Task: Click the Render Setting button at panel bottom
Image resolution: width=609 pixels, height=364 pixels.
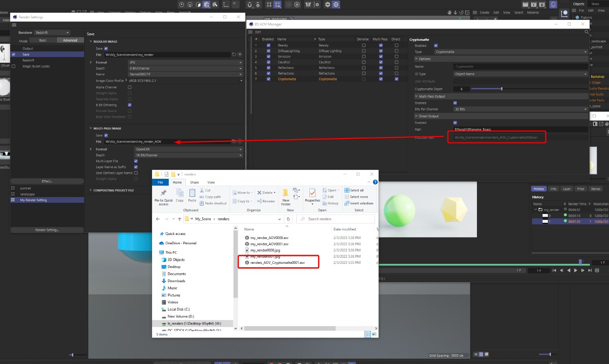Action: (47, 230)
